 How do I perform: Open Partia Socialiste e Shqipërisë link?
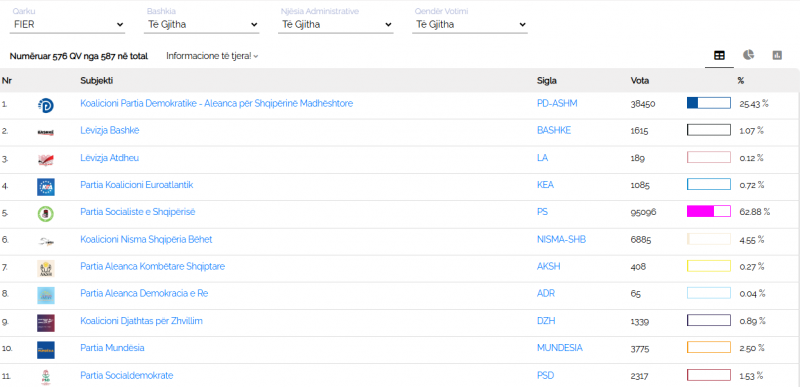pos(138,212)
